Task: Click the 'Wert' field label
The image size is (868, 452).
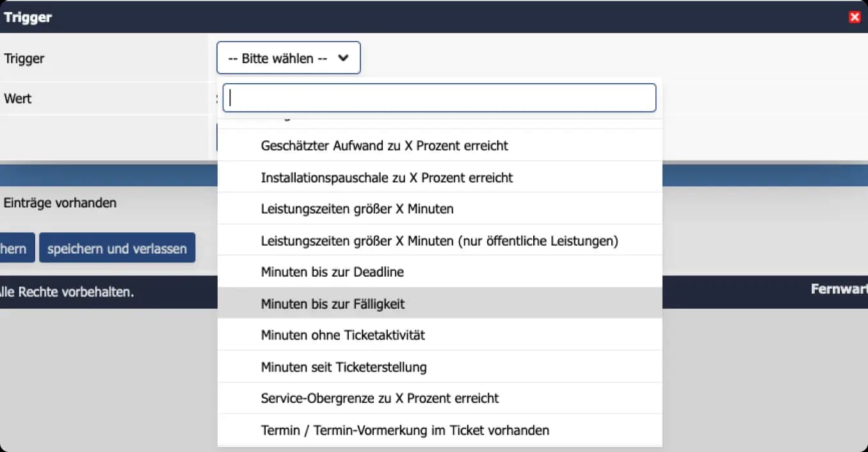Action: 18,99
